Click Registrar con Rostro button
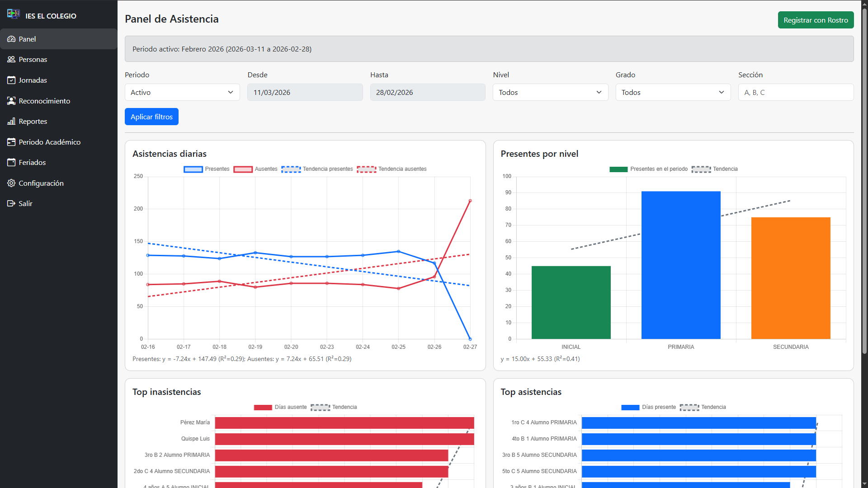Image resolution: width=868 pixels, height=488 pixels. [x=816, y=20]
